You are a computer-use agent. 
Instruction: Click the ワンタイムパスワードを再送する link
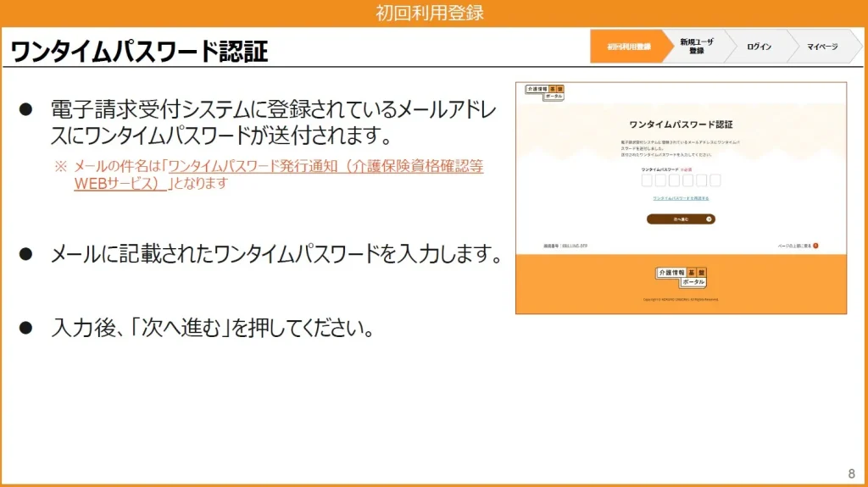pyautogui.click(x=681, y=198)
